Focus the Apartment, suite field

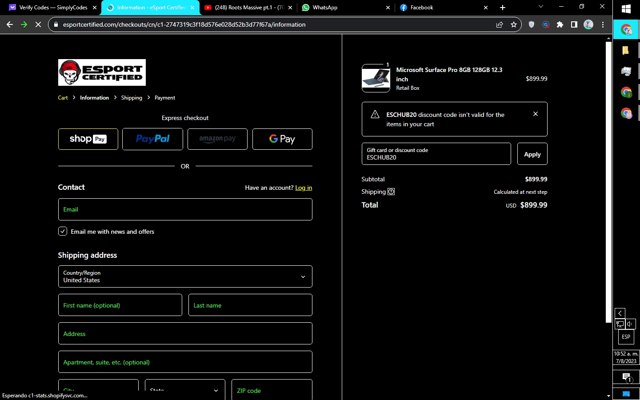coord(185,362)
